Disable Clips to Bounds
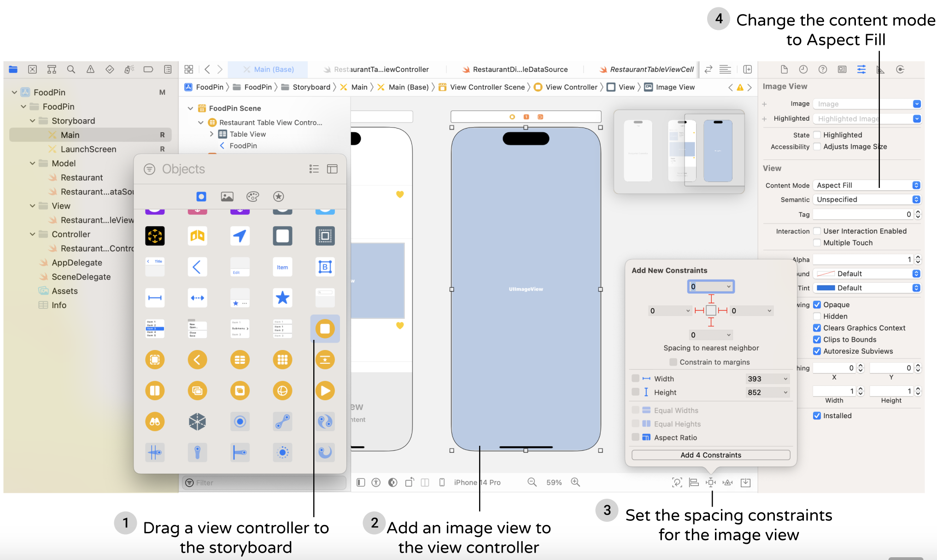Screen dimensions: 937x560 817,339
